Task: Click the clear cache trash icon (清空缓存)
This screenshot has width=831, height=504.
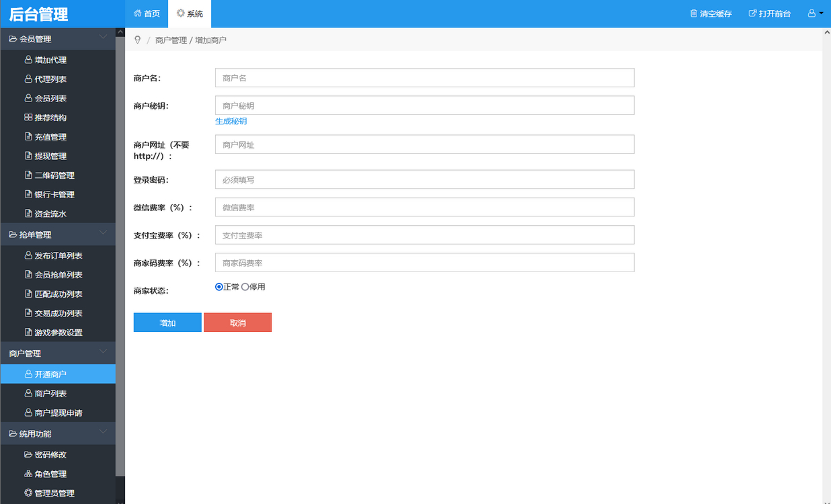Action: 694,13
